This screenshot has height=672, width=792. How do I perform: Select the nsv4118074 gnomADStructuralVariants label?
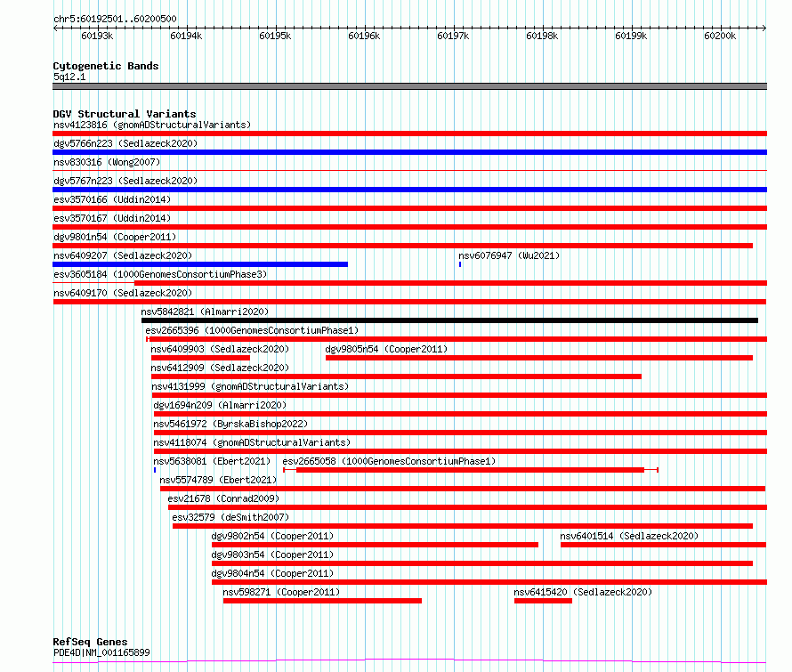[252, 442]
